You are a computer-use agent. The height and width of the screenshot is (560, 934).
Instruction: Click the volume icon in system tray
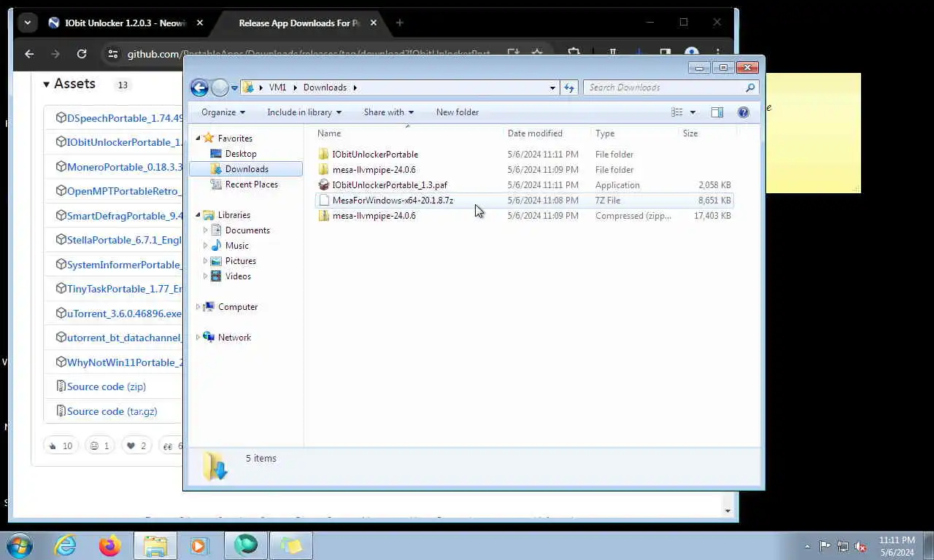click(x=860, y=546)
